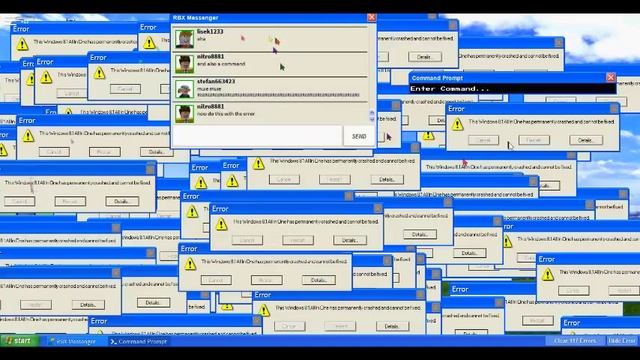Click the up arrow of RBX Messenger scrollbar
Image resolution: width=640 pixels, height=360 pixels.
[372, 113]
